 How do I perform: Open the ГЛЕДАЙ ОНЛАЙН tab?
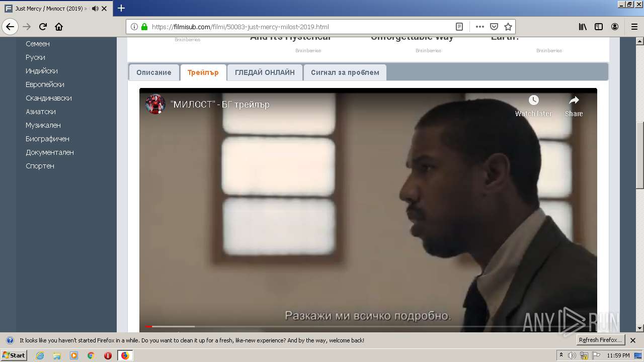coord(265,72)
